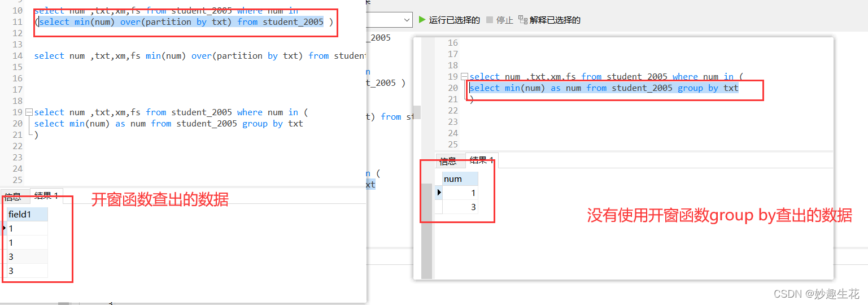Click line 14 'select num ,txt,xm,fs min(num)' code
The width and height of the screenshot is (868, 305).
pyautogui.click(x=200, y=56)
